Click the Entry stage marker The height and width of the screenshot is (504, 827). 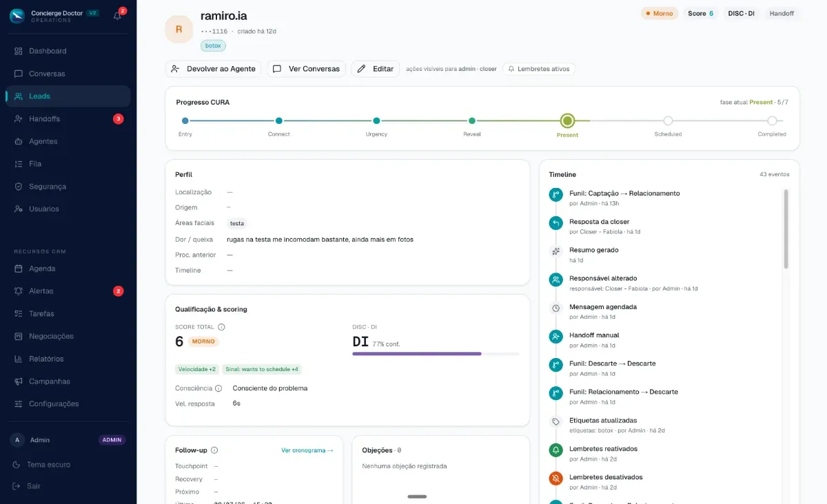pyautogui.click(x=185, y=120)
